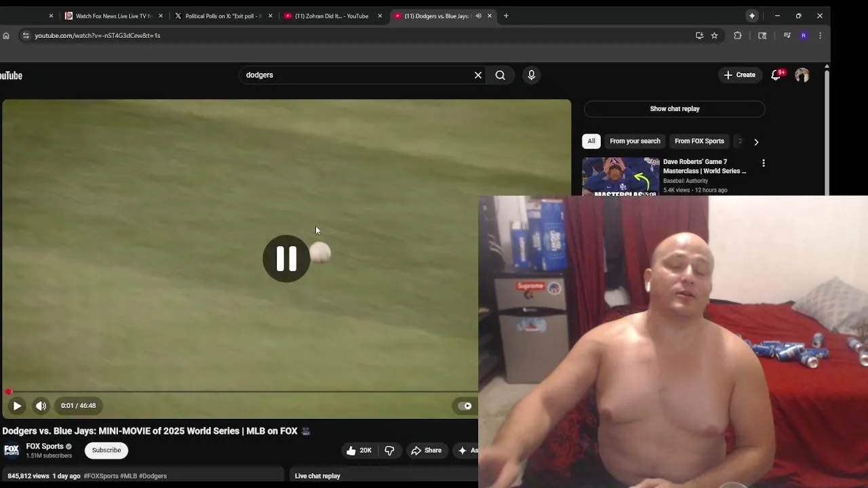The image size is (868, 488).
Task: Click the Share button
Action: pos(427,450)
